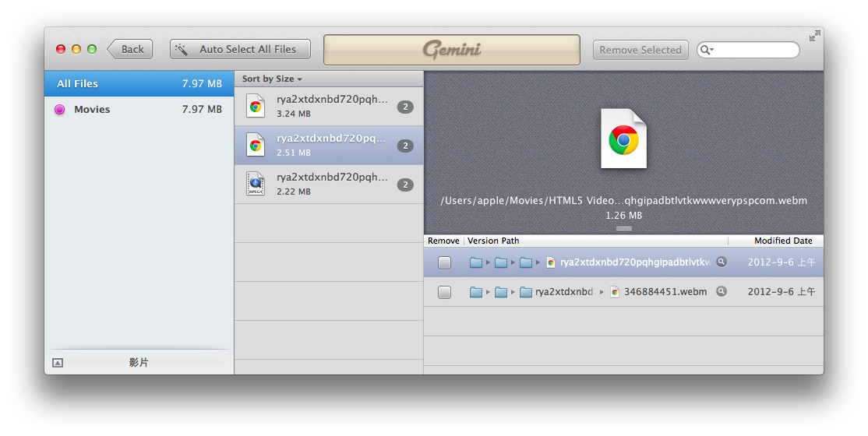This screenshot has height=436, width=868.
Task: Sort by the Modified Date column header
Action: pos(783,241)
